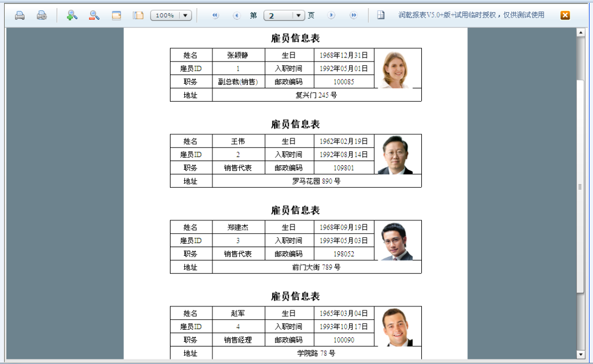The image size is (593, 364).
Task: Click the export document icon
Action: point(381,15)
